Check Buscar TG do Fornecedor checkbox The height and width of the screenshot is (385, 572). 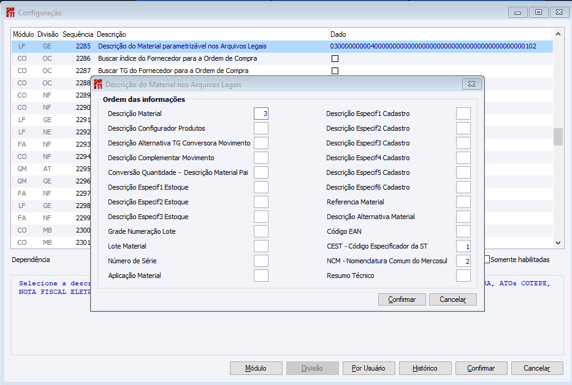[x=335, y=70]
